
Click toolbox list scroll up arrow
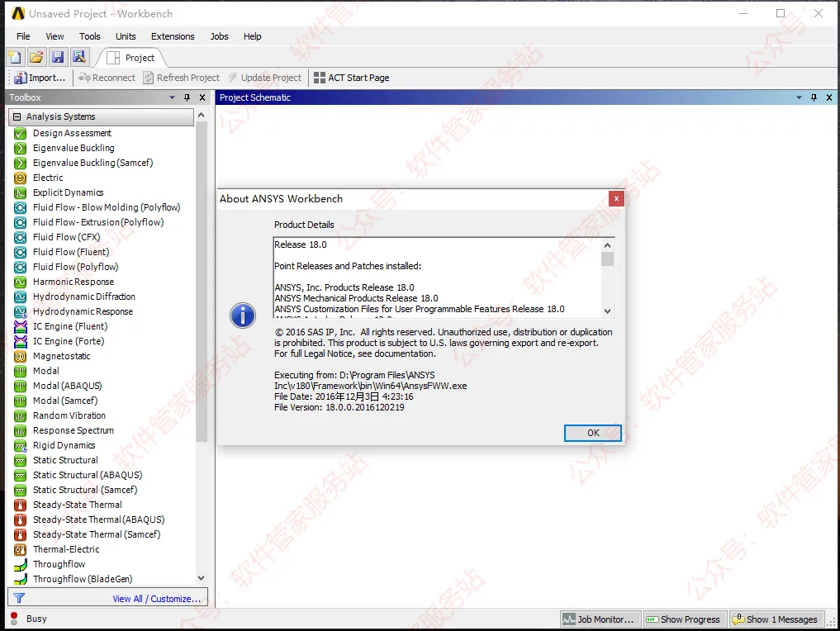201,115
